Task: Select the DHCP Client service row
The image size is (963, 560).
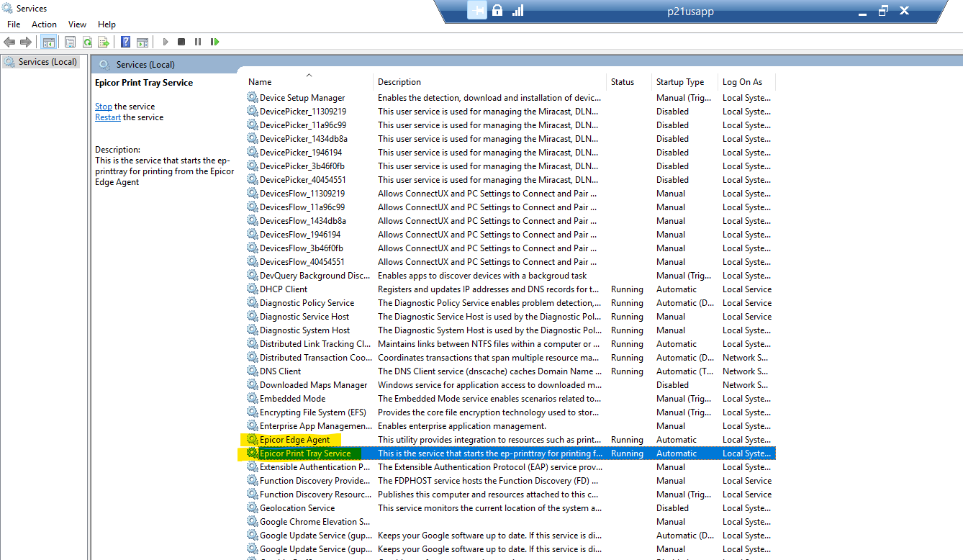Action: [x=284, y=289]
